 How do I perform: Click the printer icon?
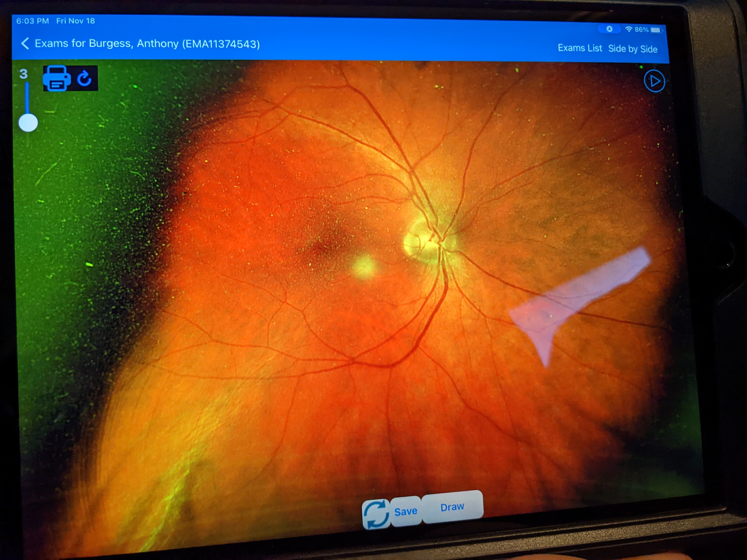pos(57,78)
